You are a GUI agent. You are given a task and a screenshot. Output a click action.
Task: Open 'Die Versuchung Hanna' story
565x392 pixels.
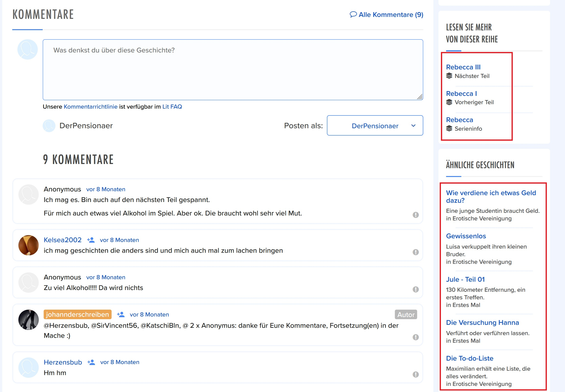(482, 322)
